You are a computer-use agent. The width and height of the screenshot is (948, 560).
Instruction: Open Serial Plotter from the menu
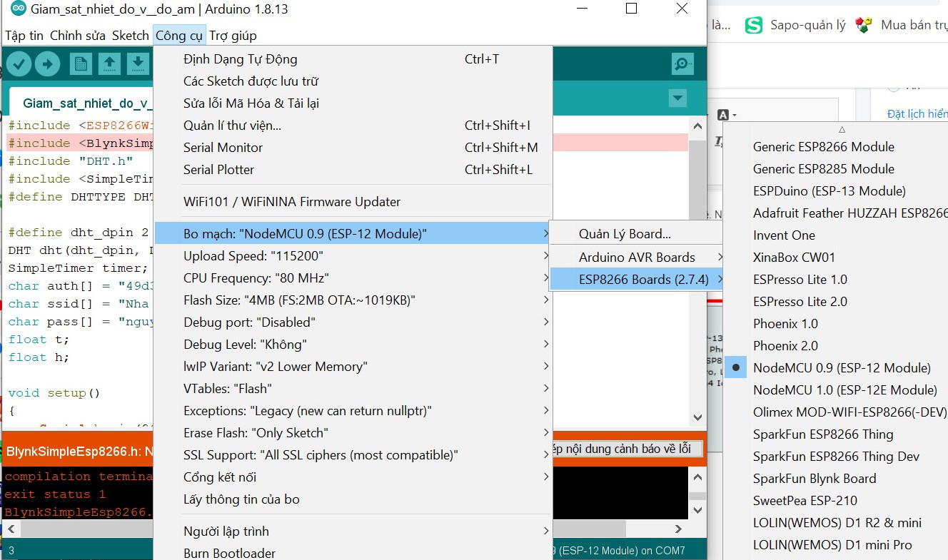click(353, 170)
